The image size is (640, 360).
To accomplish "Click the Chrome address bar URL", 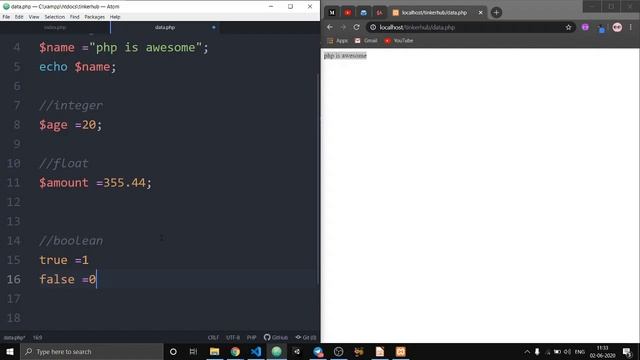I will pyautogui.click(x=417, y=27).
